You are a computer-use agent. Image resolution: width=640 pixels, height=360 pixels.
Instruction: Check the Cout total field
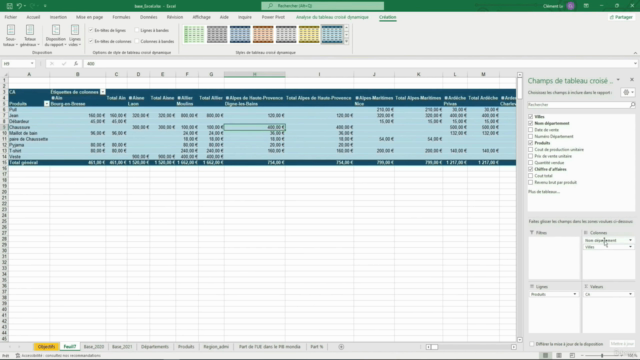pyautogui.click(x=531, y=176)
